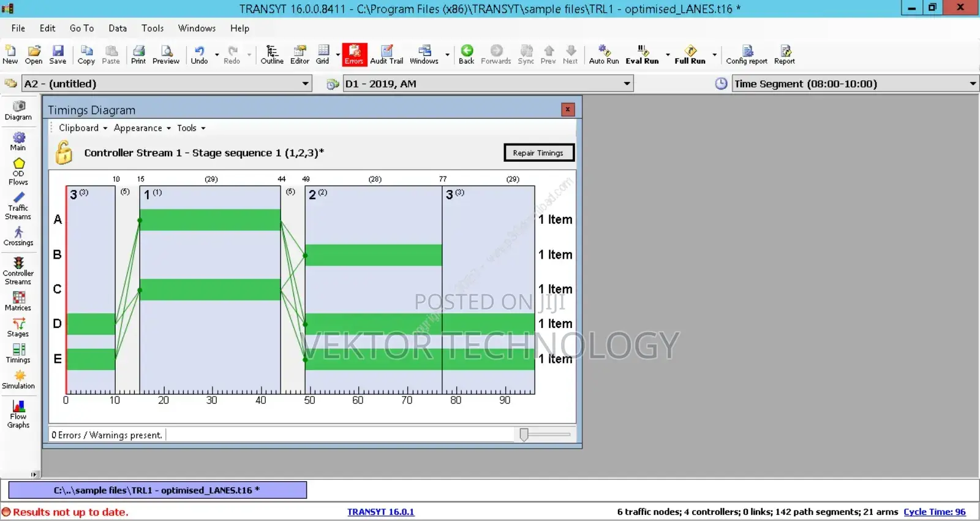The image size is (980, 521).
Task: Click the New file toolbar icon
Action: pos(10,54)
